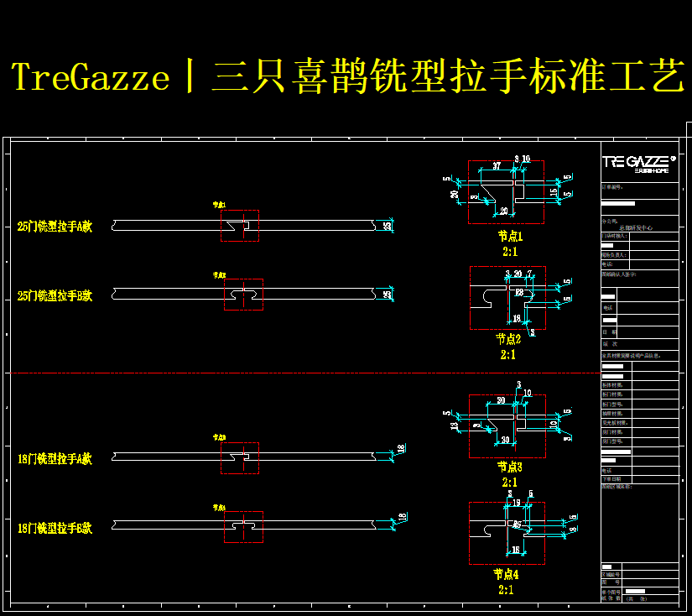Click the "37" dimension in 节点1 detail
The height and width of the screenshot is (616, 692).
(497, 166)
